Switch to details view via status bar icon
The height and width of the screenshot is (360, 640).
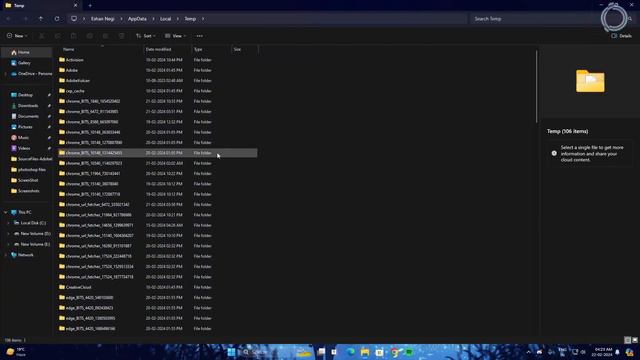coord(627,340)
